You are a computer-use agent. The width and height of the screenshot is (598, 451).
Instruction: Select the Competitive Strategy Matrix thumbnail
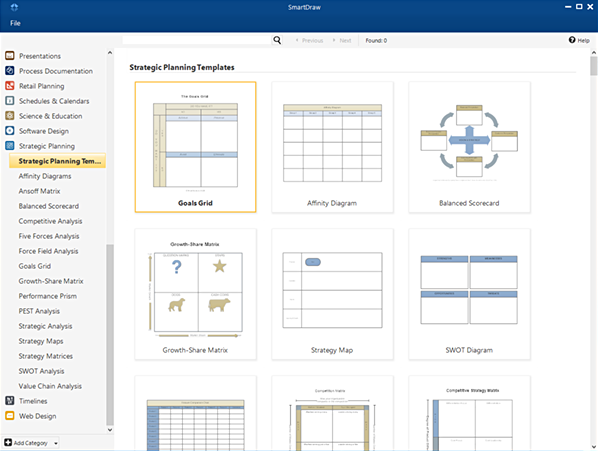click(469, 413)
